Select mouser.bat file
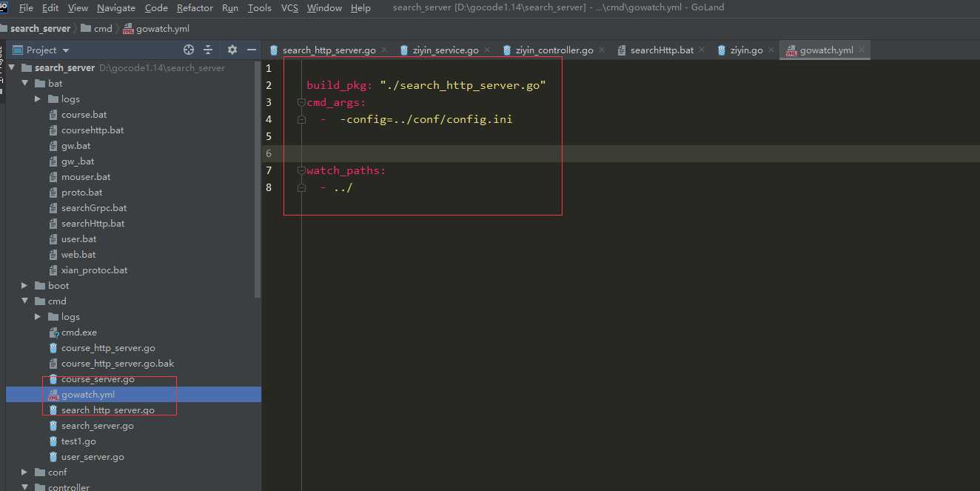 [x=86, y=177]
